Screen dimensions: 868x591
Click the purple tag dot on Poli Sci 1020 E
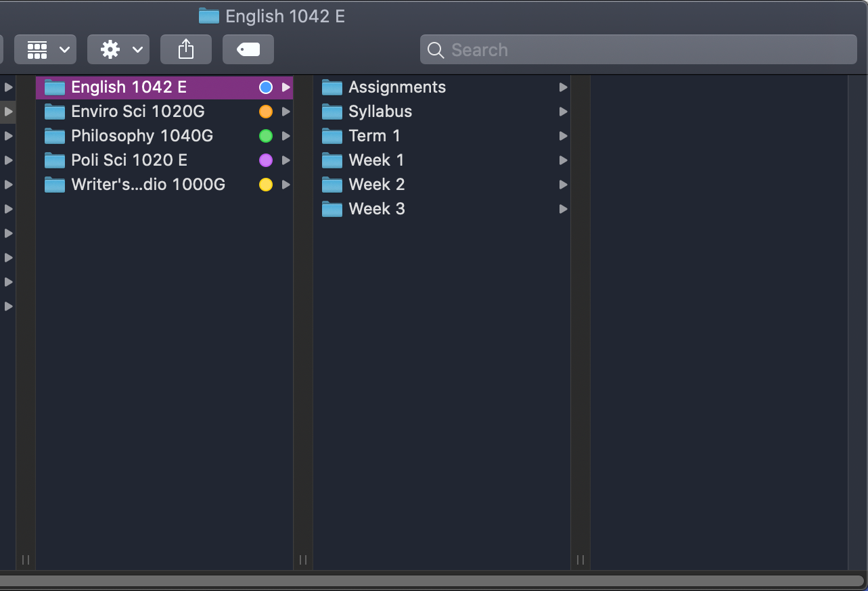tap(266, 160)
